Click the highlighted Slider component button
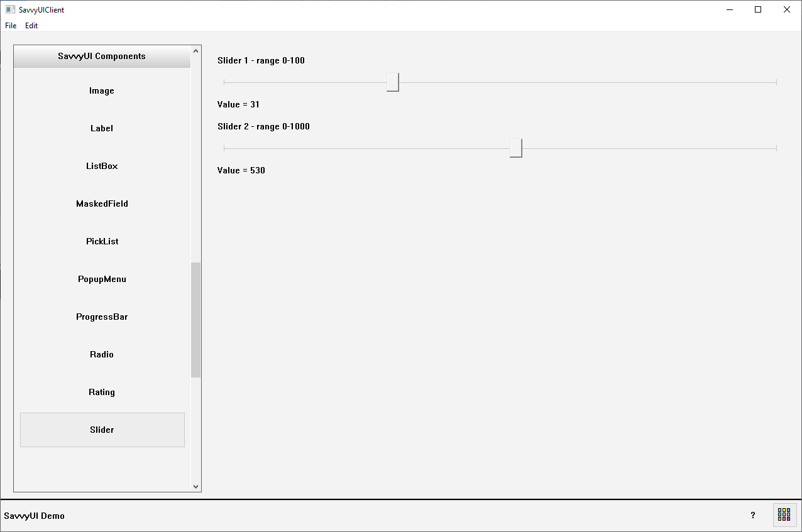 (102, 430)
